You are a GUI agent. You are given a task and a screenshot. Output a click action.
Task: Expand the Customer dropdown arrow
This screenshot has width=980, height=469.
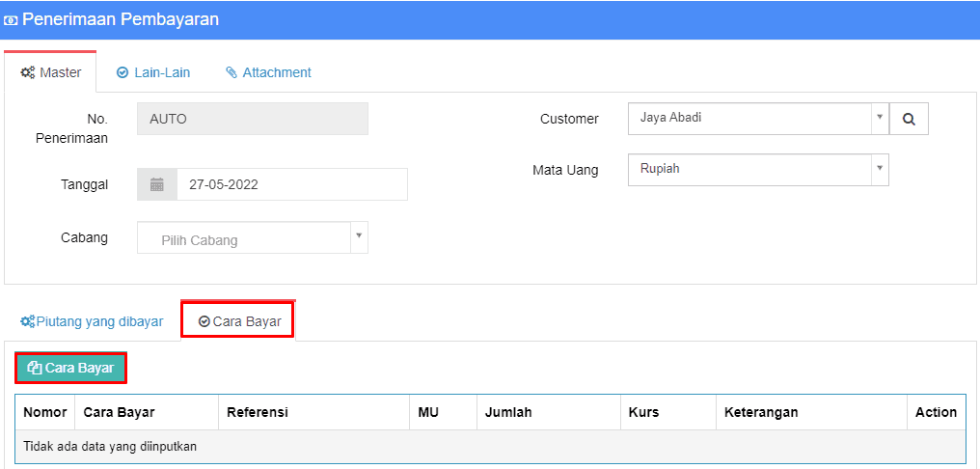(880, 117)
